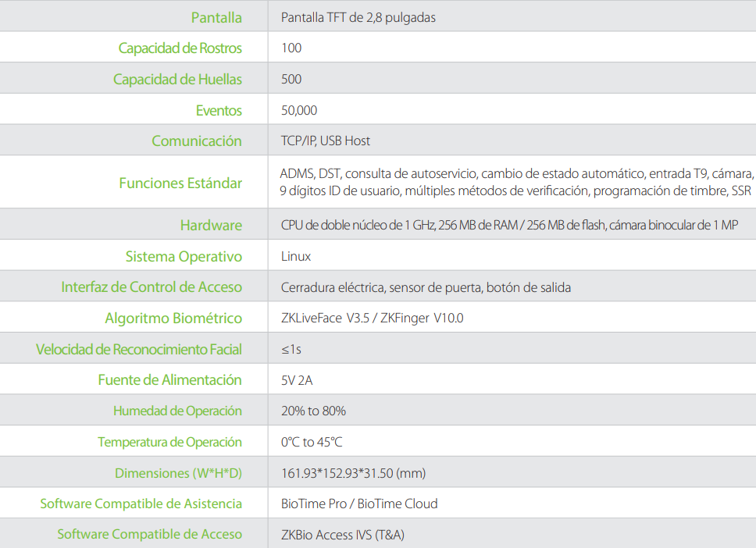Select the Dimensiones (W*H*D) label
Viewport: 756px width, 548px height.
(178, 473)
